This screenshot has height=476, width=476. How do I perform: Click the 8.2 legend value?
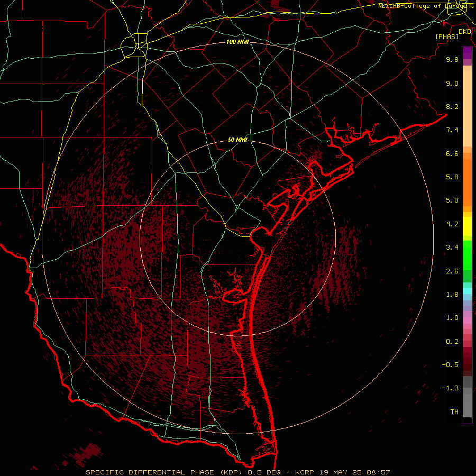tap(452, 106)
